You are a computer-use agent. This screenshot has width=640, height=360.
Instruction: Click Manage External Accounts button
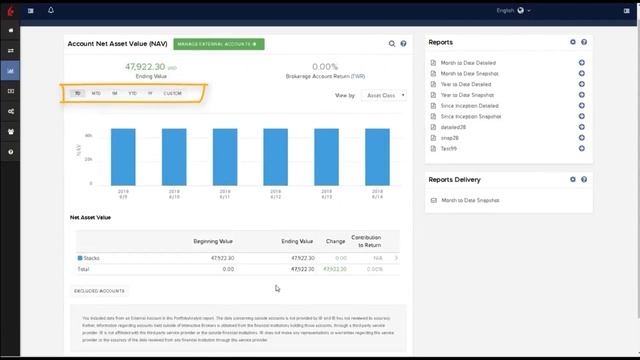click(x=219, y=44)
